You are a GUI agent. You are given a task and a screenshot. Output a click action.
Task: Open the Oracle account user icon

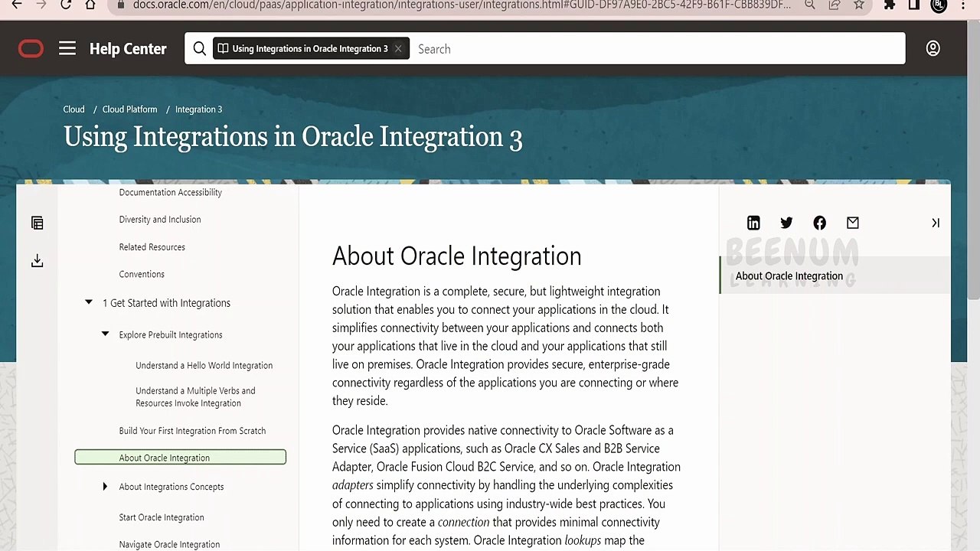pos(933,48)
